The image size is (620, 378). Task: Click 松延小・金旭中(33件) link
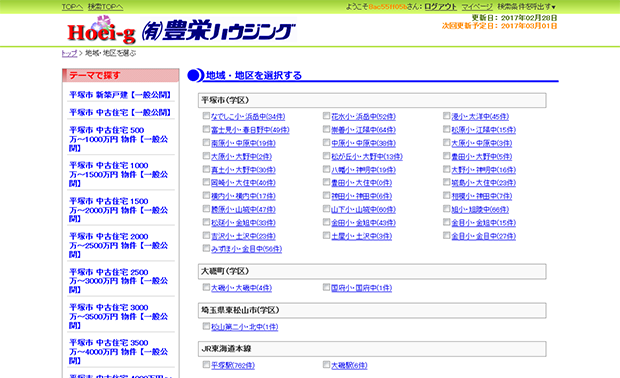(243, 223)
